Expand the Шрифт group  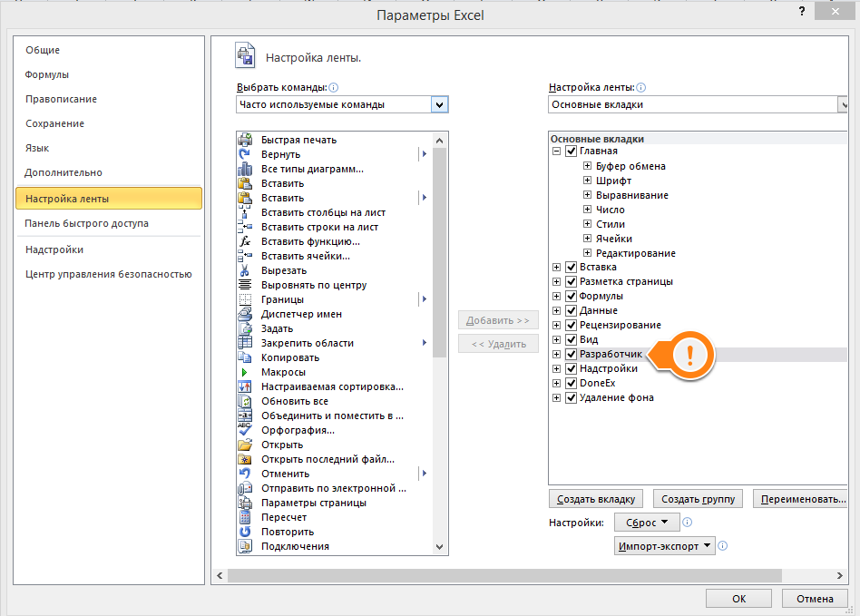point(587,180)
